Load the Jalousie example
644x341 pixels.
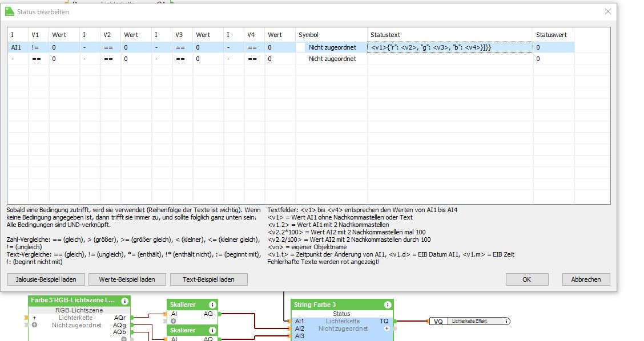click(46, 279)
